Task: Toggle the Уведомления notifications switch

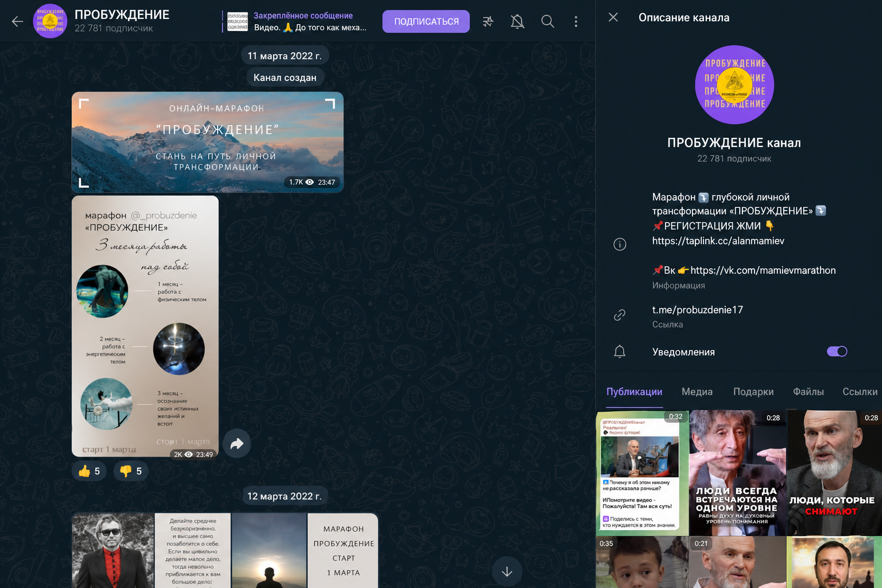Action: 837,351
